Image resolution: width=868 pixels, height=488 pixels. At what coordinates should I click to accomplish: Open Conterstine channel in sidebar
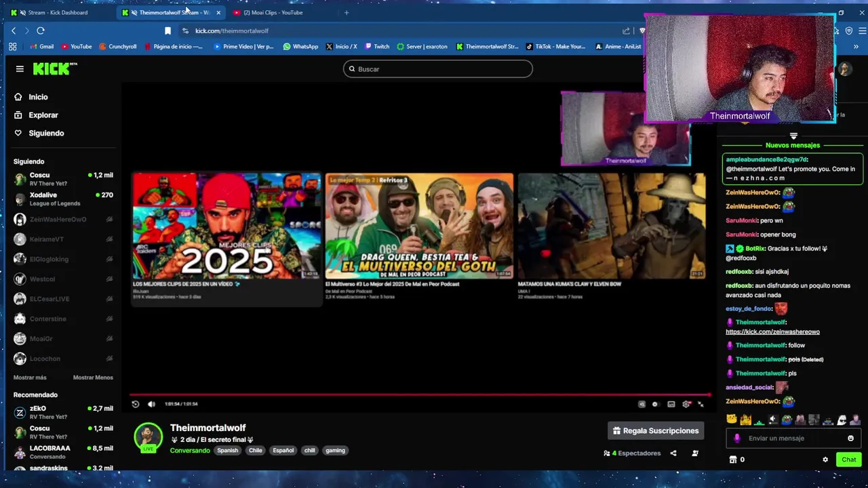click(63, 319)
